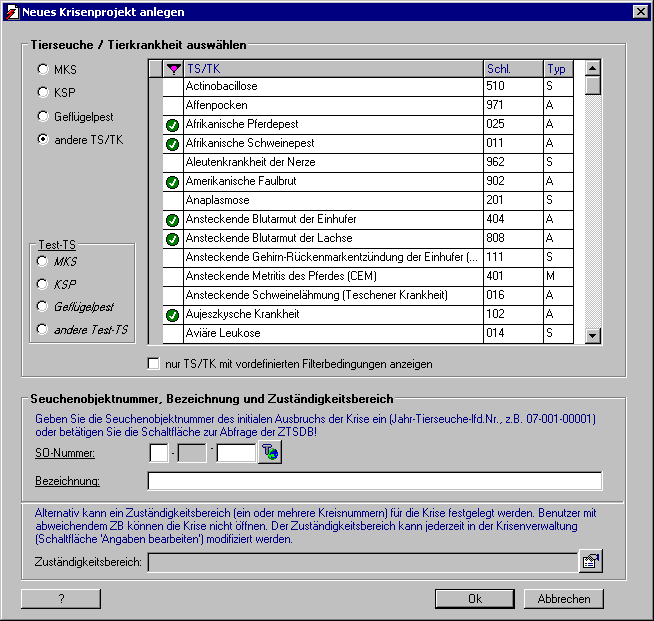Click green checkmark beside Ansteckende Blutarmut der Lachse
Image resolution: width=654 pixels, height=621 pixels.
(172, 239)
